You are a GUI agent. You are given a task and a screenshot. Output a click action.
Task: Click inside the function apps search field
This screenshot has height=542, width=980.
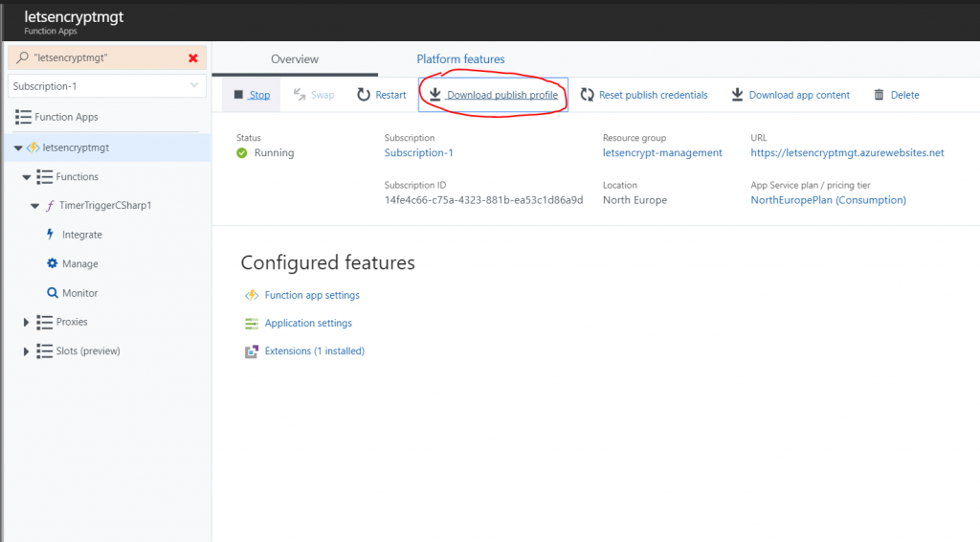click(100, 58)
